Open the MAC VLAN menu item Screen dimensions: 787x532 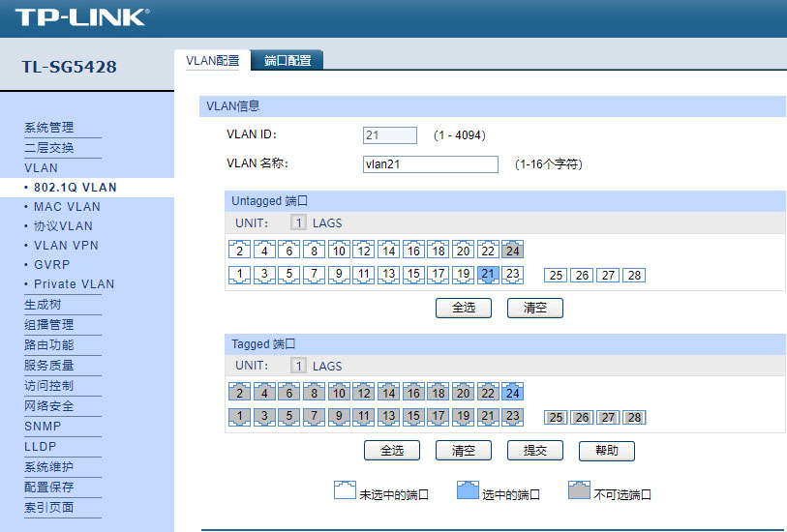coord(67,207)
